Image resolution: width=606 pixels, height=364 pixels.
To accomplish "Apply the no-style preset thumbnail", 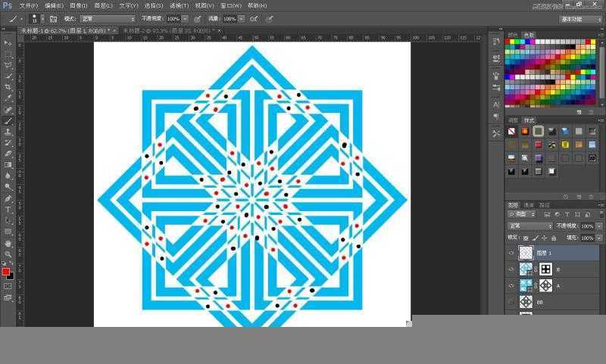I will click(x=511, y=132).
